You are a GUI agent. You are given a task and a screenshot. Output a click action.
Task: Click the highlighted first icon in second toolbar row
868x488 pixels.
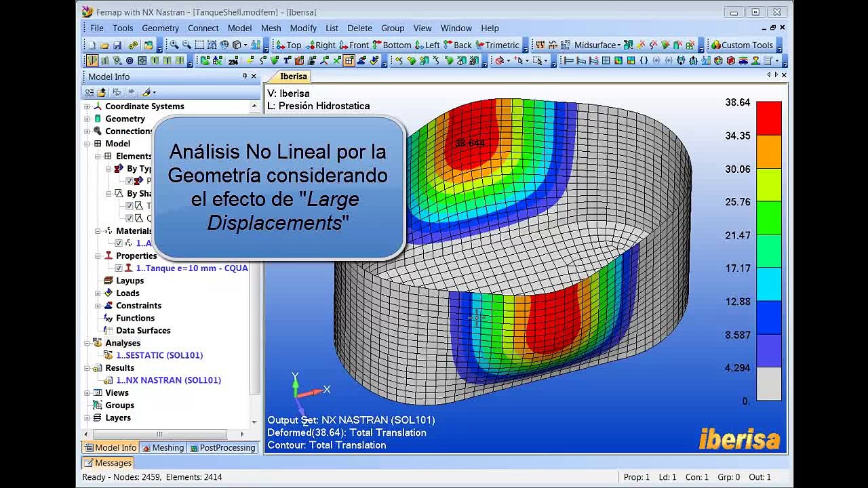[x=92, y=60]
